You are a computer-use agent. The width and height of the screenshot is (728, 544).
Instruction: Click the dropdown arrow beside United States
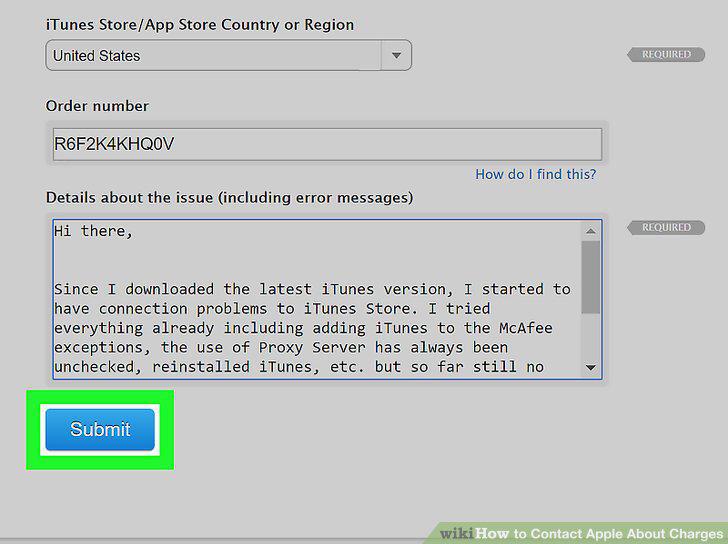click(x=396, y=55)
